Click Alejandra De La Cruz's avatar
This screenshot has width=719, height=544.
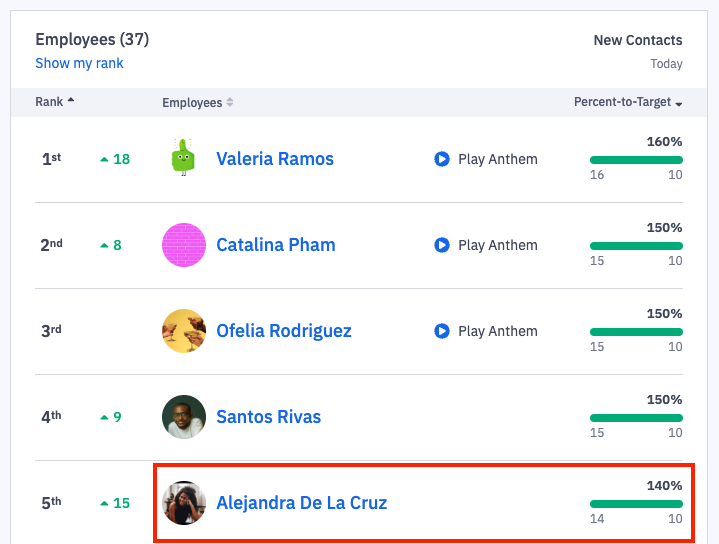184,503
